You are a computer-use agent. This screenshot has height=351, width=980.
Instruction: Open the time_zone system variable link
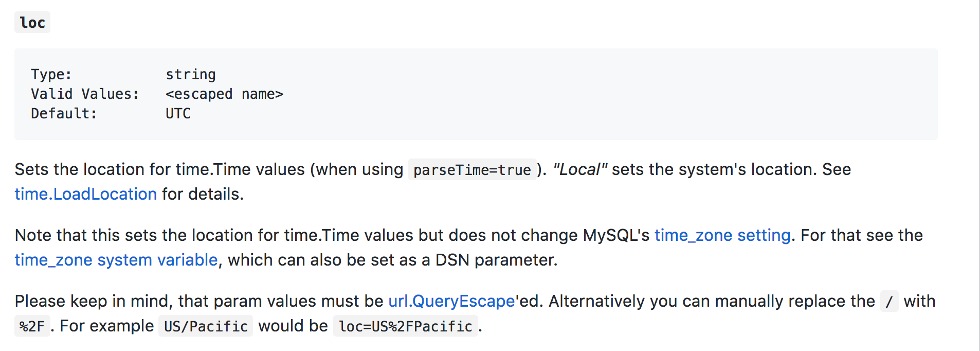coord(116,260)
